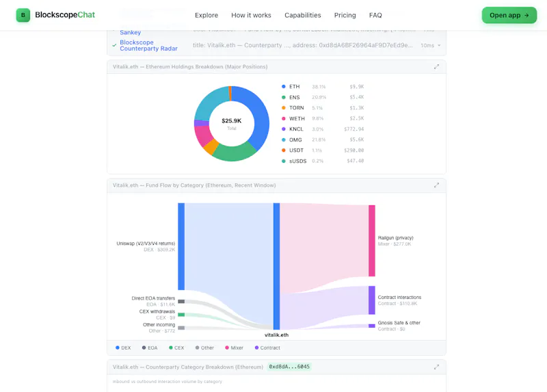Screen dimensions: 547x392
Task: Select the DEX legend entry
Action: 123,348
